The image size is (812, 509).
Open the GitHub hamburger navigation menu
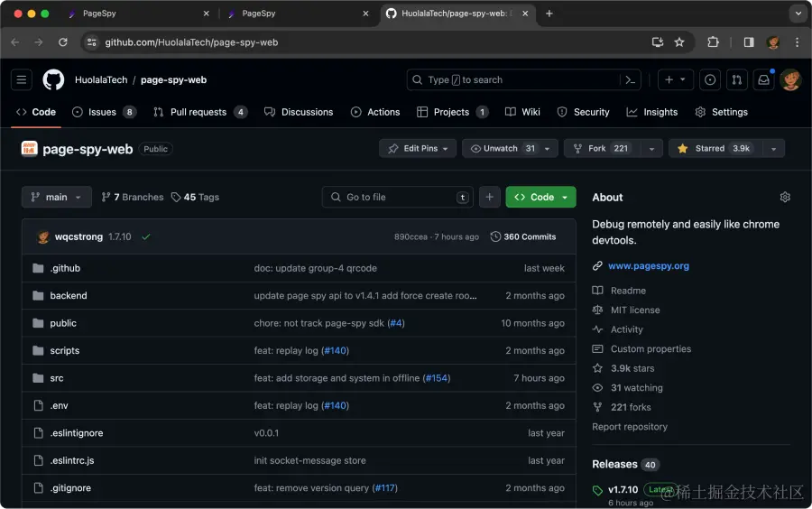coord(22,79)
